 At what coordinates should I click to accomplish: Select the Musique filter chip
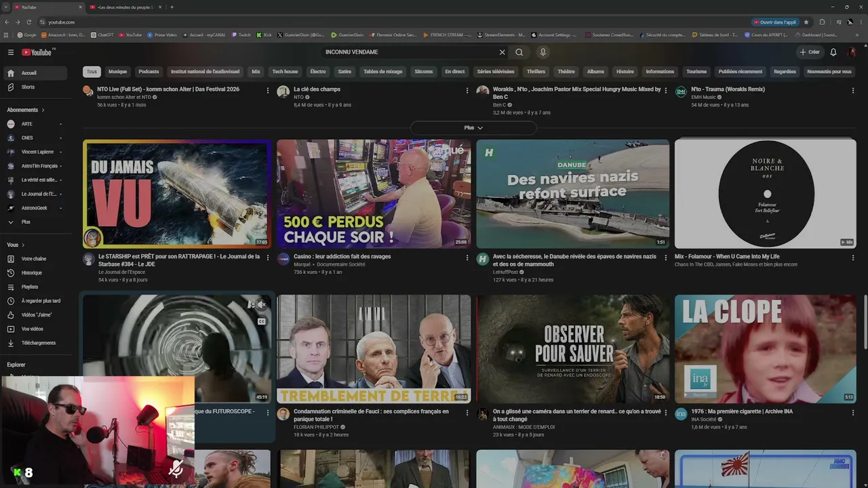117,71
